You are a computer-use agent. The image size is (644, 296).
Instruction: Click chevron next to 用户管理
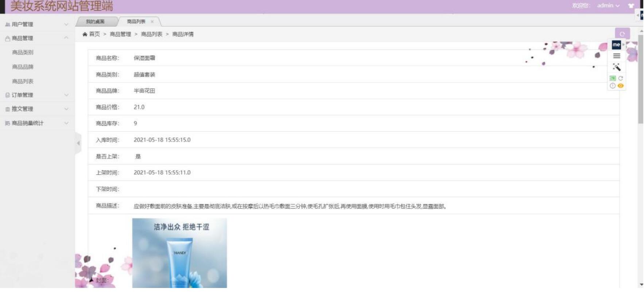[x=66, y=24]
